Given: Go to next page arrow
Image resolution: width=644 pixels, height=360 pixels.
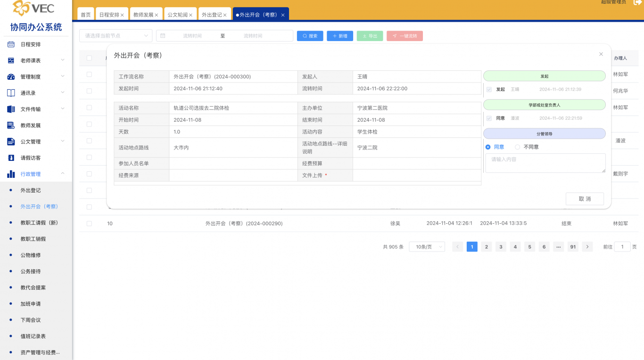Looking at the screenshot, I should coord(587,247).
